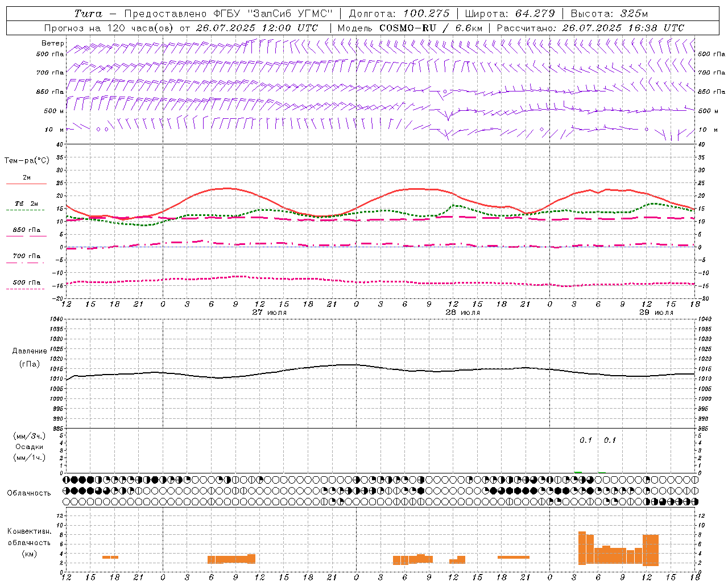Click the latitude value "Широта: 64.279"

point(510,14)
